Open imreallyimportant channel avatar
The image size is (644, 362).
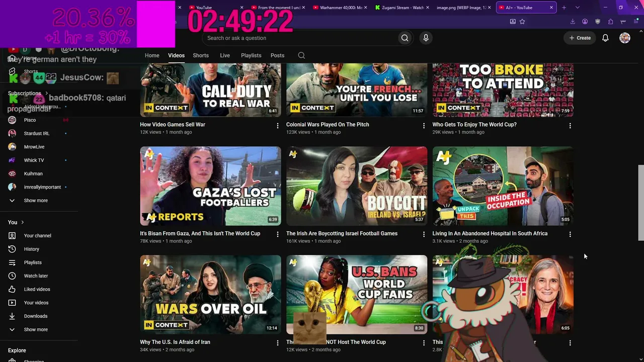pos(12,187)
